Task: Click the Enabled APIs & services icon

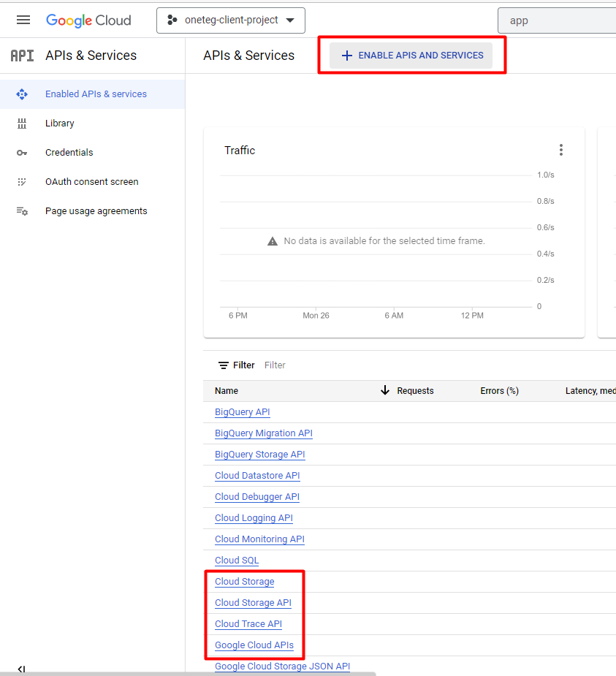Action: pos(22,94)
